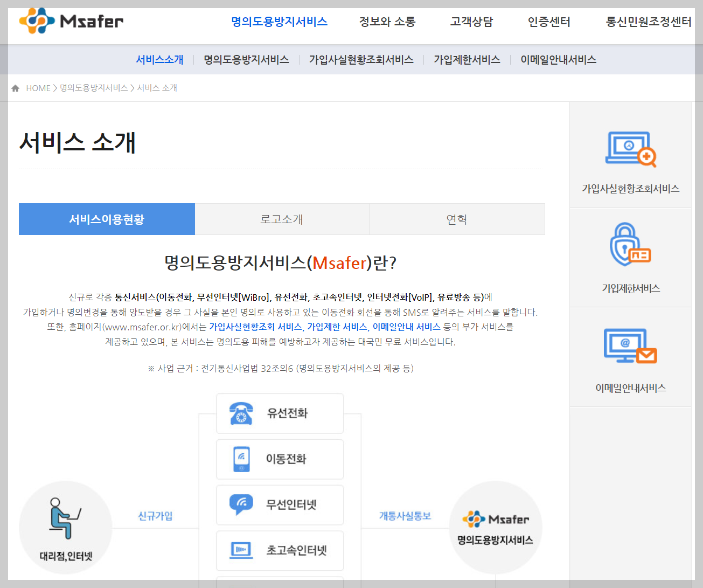Click 신규가입 text in diagram
Screen dimensions: 703x588
click(155, 516)
